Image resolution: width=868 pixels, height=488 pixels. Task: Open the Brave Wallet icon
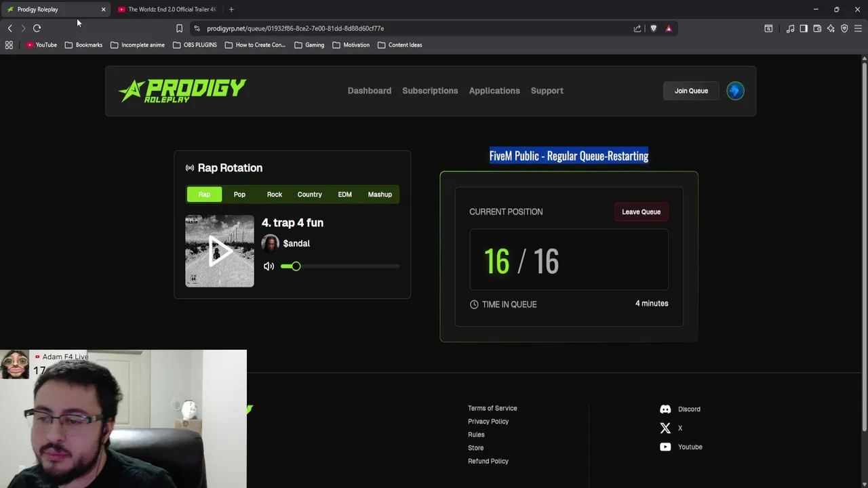tap(817, 28)
